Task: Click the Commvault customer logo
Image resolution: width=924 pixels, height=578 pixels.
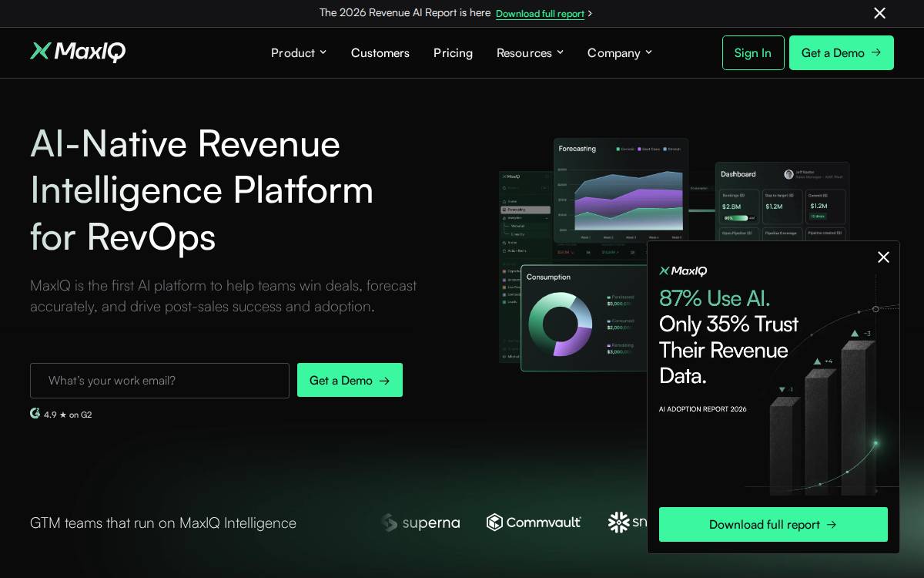Action: point(534,523)
